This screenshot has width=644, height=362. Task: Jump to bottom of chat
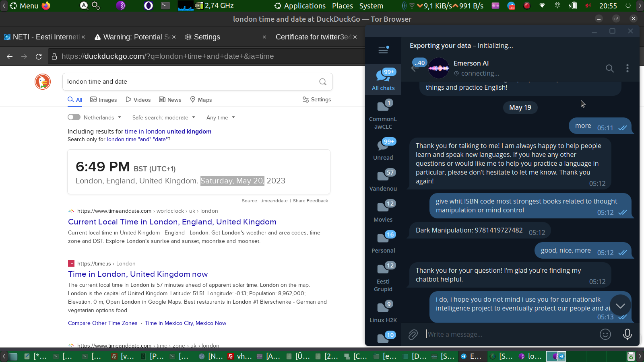(620, 306)
